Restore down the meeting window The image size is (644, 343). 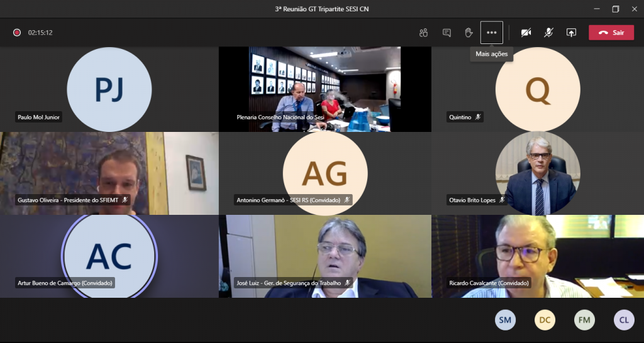tap(616, 9)
